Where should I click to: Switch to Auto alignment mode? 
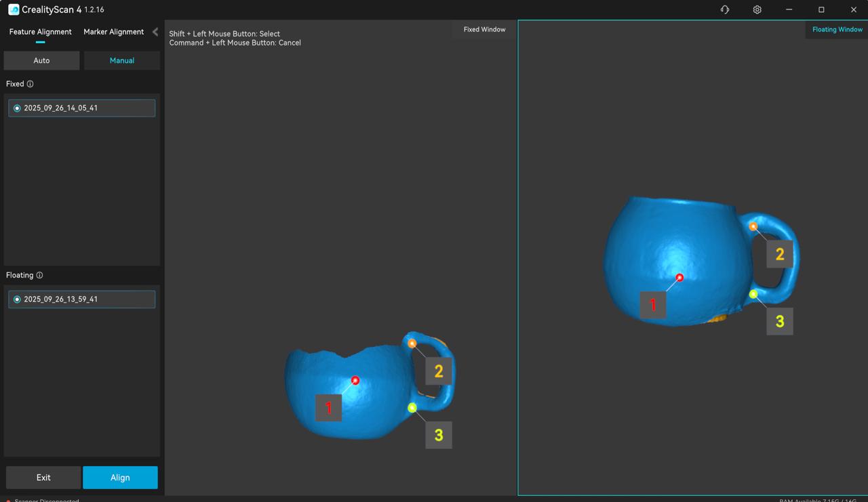click(x=41, y=60)
